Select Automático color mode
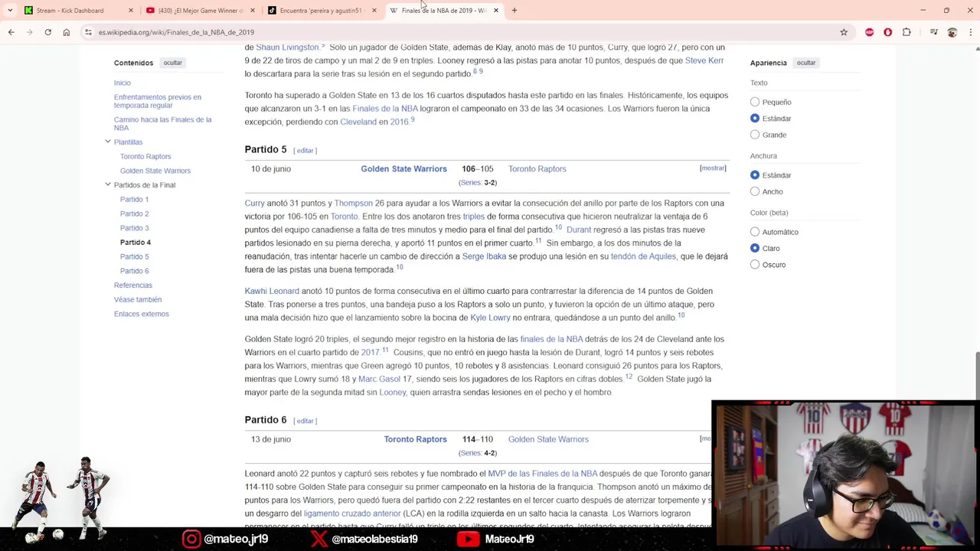 tap(755, 232)
